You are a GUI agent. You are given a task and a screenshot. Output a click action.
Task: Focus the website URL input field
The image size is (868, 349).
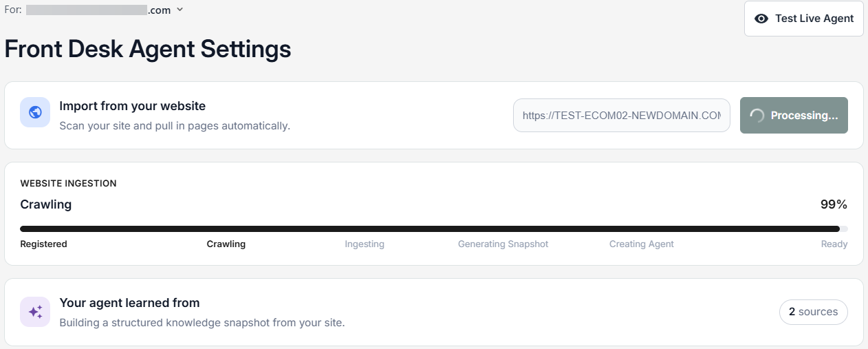click(x=622, y=116)
